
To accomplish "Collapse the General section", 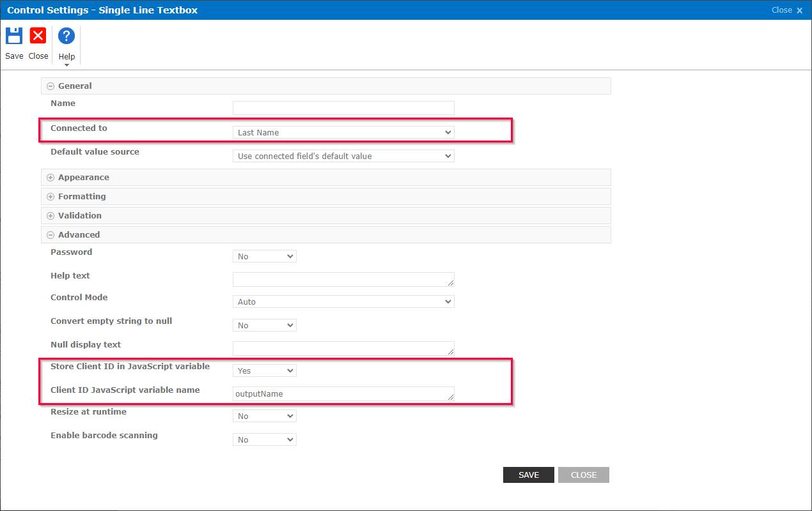I will point(50,86).
